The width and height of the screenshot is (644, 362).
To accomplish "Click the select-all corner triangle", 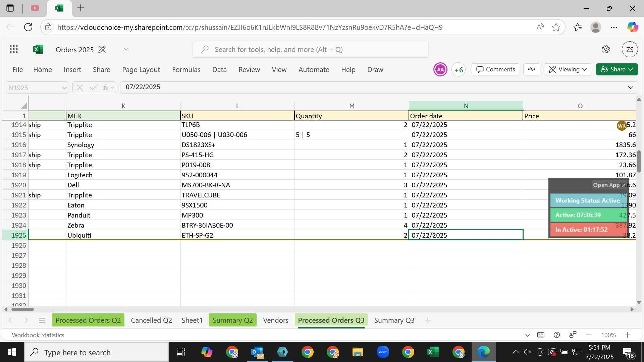I will [23, 106].
